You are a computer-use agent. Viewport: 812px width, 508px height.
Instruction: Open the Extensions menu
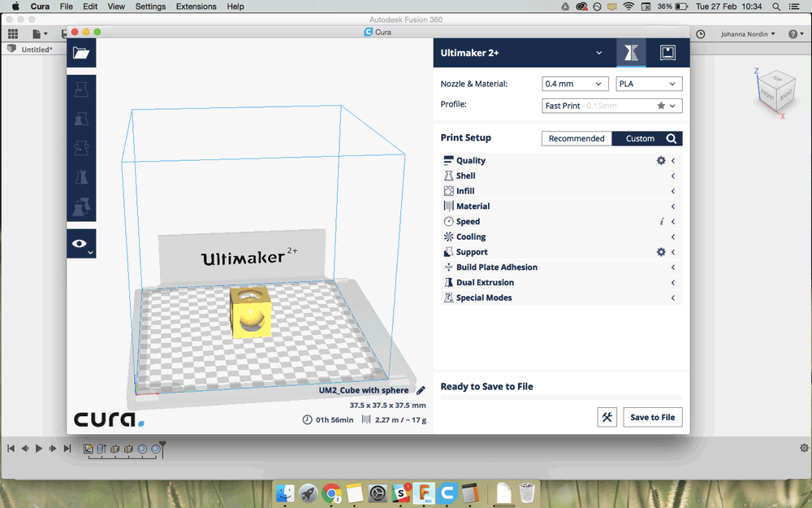tap(196, 7)
